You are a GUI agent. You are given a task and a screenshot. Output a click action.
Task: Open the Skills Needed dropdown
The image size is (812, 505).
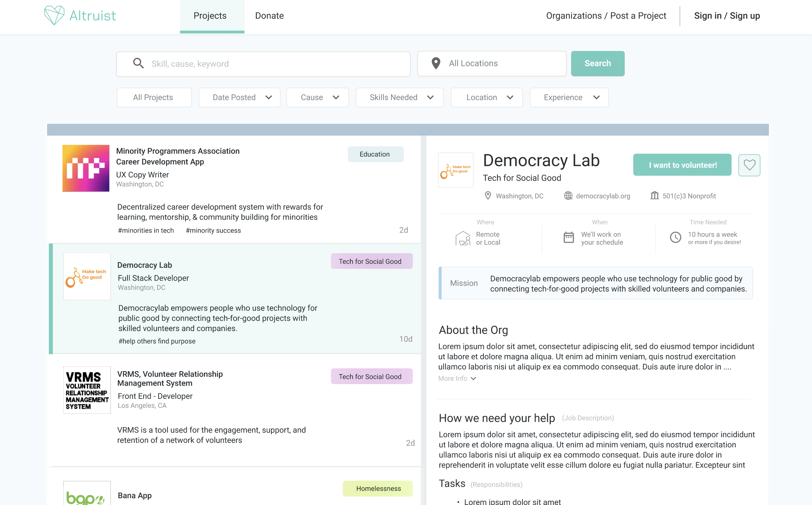click(399, 98)
